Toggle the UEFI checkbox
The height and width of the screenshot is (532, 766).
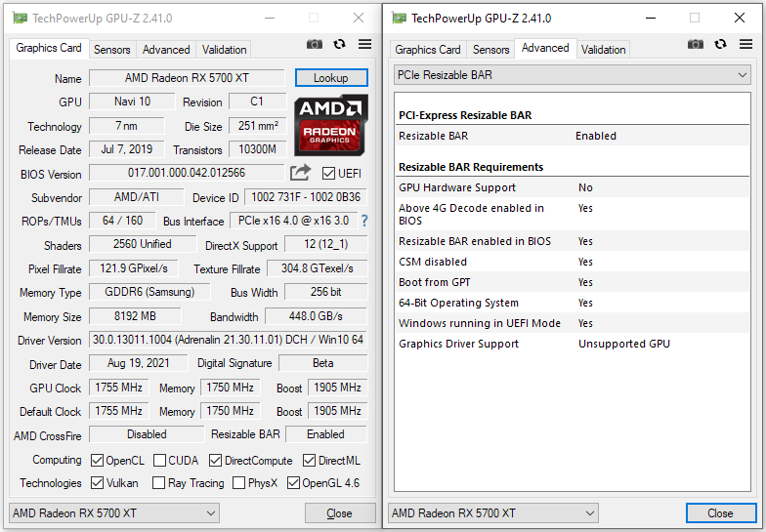328,174
